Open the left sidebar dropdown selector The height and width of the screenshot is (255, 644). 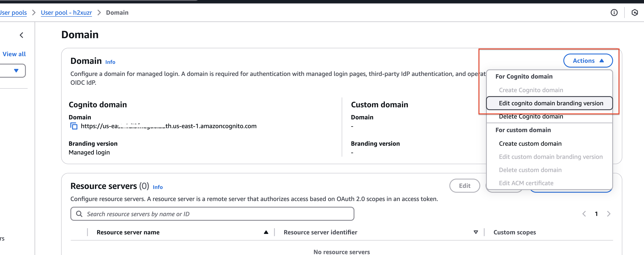(x=16, y=71)
